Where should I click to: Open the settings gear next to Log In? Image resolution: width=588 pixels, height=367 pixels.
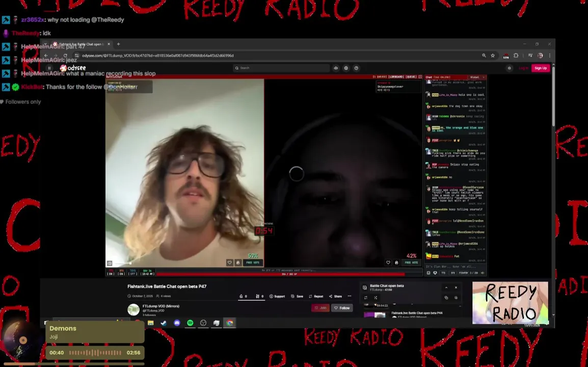(509, 68)
